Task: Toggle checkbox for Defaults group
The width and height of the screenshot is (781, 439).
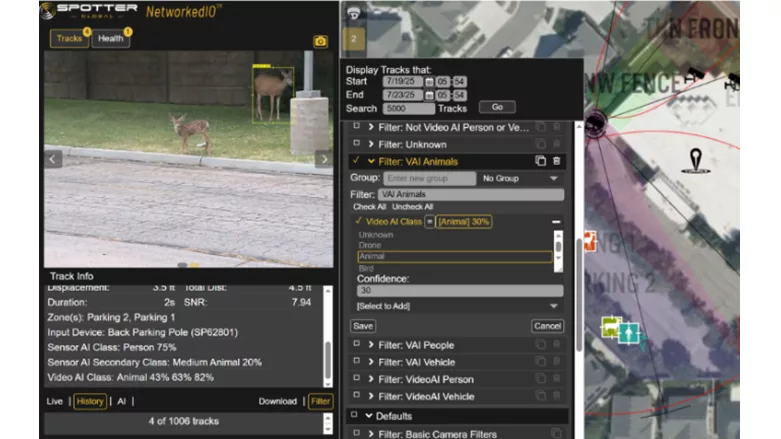Action: [x=354, y=415]
